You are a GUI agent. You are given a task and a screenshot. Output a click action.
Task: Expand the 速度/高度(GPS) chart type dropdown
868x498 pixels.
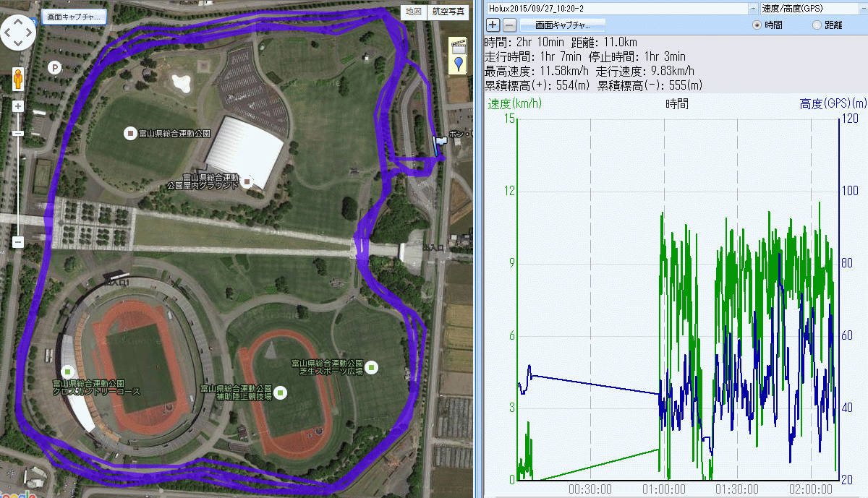click(862, 8)
